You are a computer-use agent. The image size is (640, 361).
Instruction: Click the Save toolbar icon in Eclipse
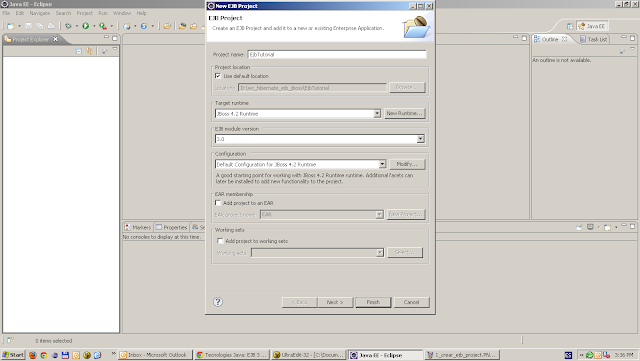[28, 26]
